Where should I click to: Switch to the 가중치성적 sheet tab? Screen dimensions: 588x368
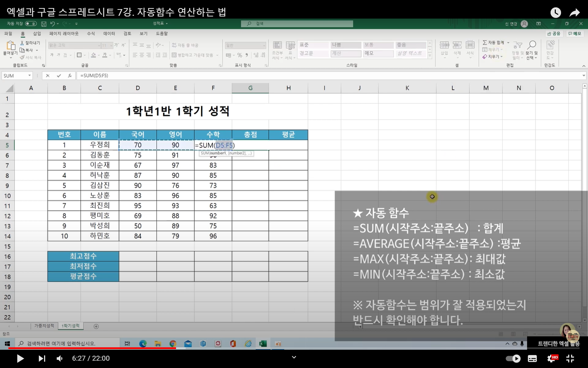click(44, 326)
